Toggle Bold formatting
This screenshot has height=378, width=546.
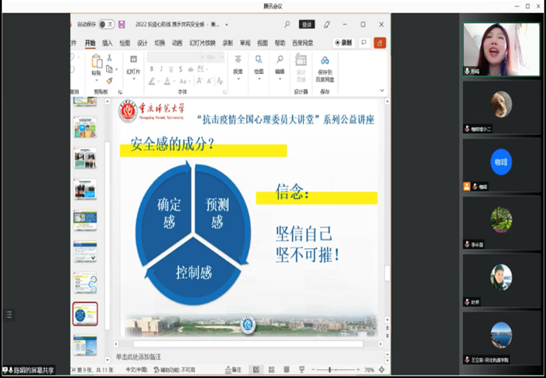coord(151,69)
